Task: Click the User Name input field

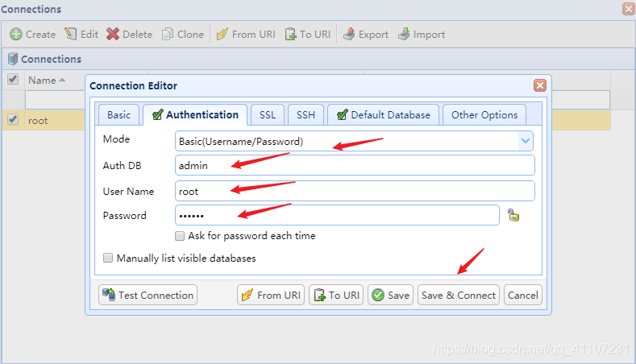Action: [355, 191]
